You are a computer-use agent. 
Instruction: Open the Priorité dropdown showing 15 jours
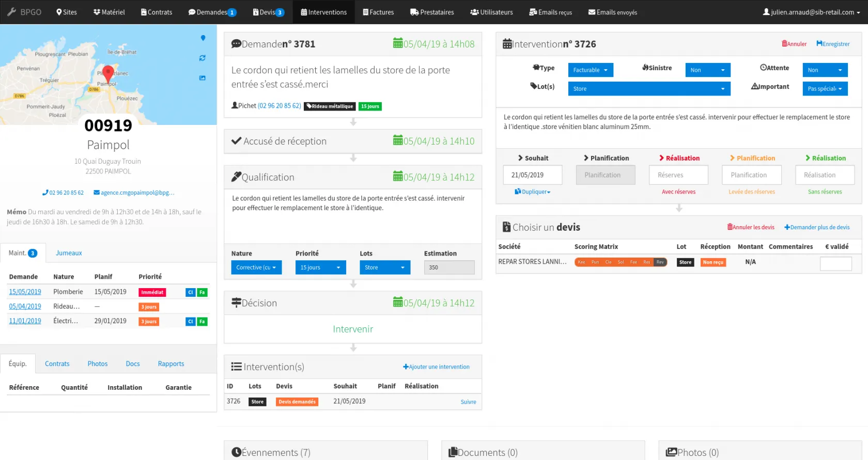coord(320,267)
